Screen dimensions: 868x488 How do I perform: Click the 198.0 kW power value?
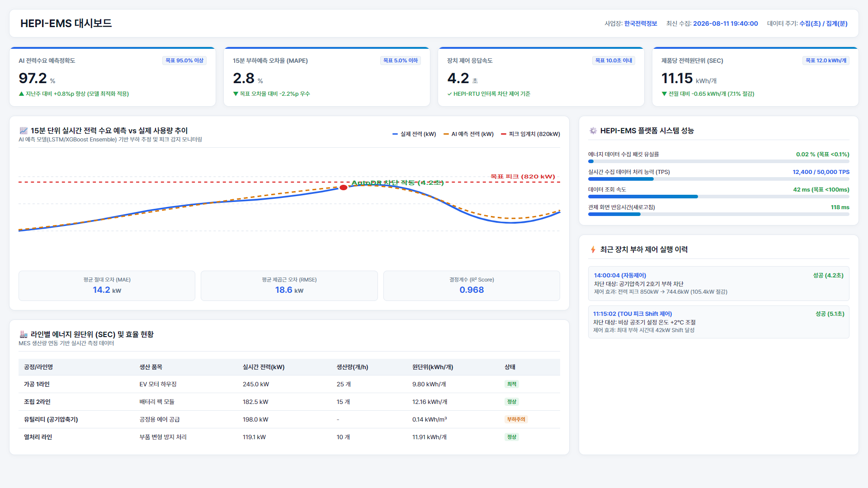pos(255,420)
